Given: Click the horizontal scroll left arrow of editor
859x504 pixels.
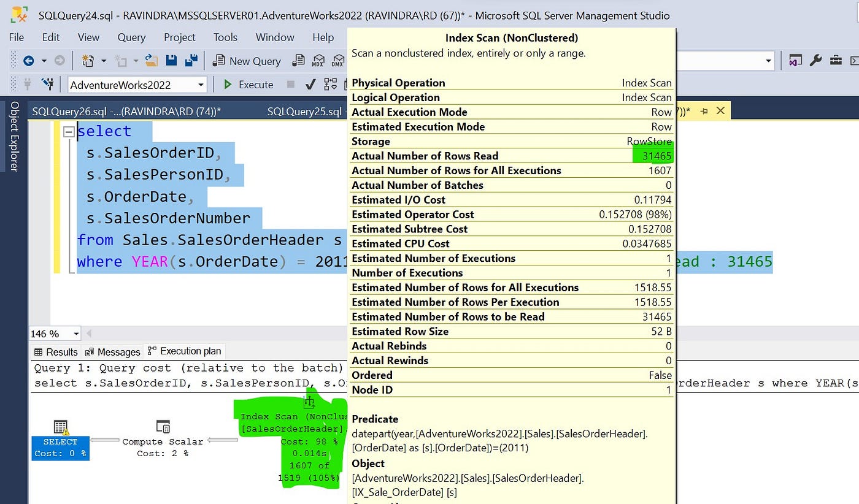Looking at the screenshot, I should click(x=89, y=334).
